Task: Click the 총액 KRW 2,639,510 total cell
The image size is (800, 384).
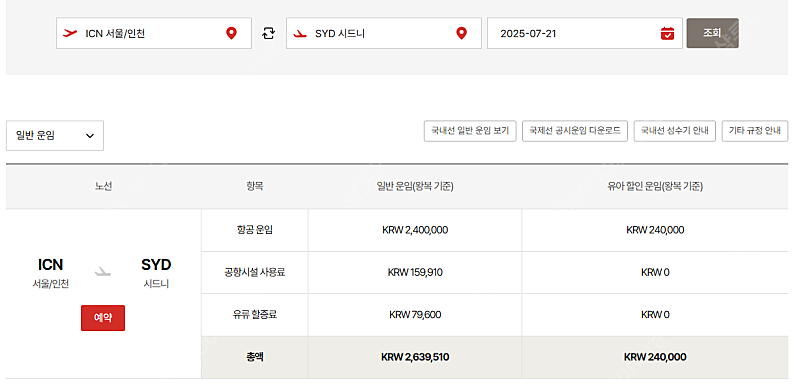Action: tap(415, 357)
